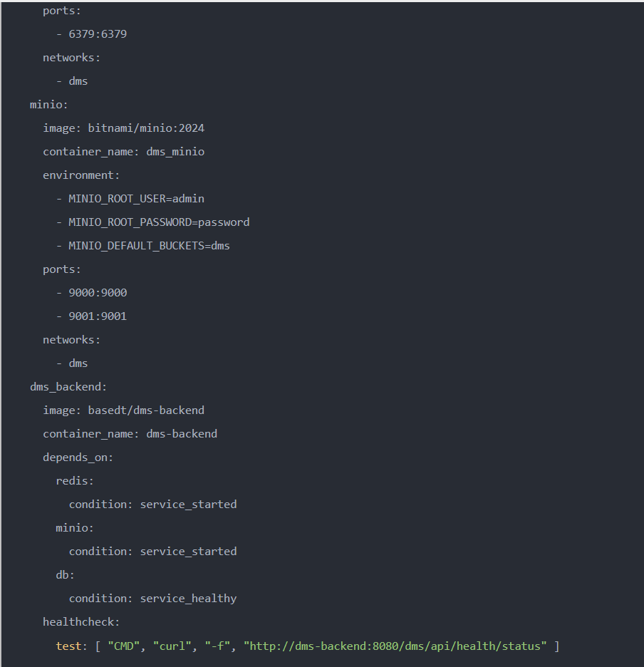
Task: Click the 9000:9000 port mapping
Action: point(98,293)
